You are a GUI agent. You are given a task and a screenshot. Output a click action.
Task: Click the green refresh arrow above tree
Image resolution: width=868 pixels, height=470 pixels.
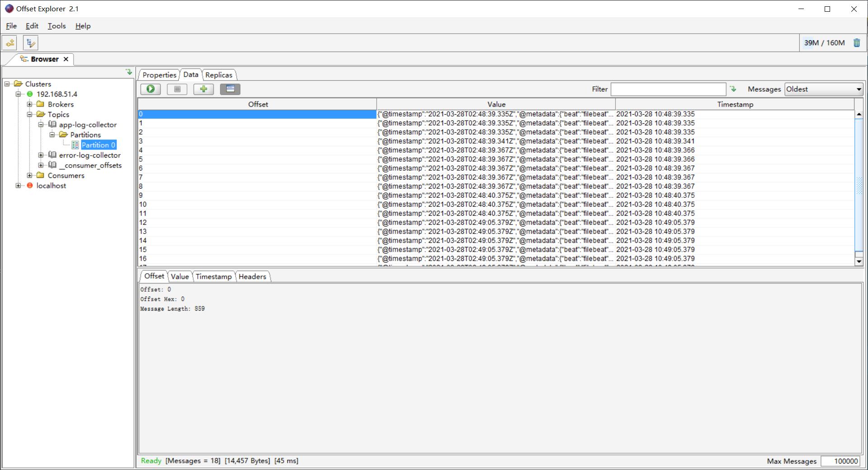click(129, 72)
